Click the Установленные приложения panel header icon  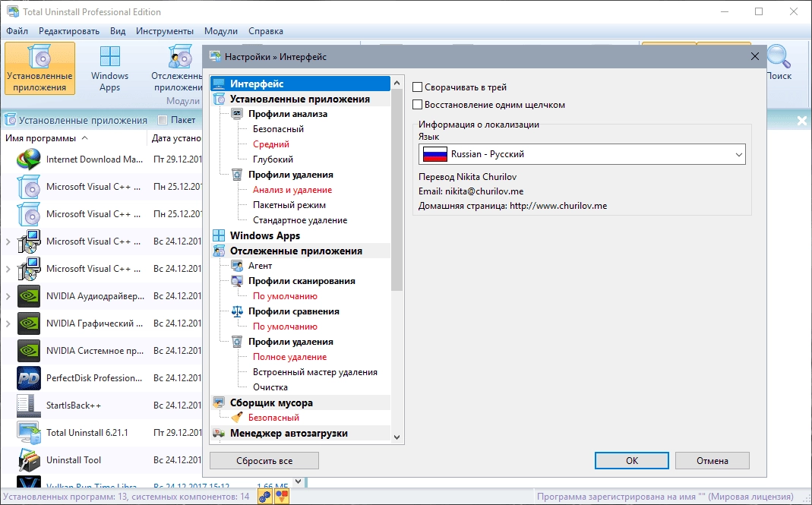click(11, 120)
